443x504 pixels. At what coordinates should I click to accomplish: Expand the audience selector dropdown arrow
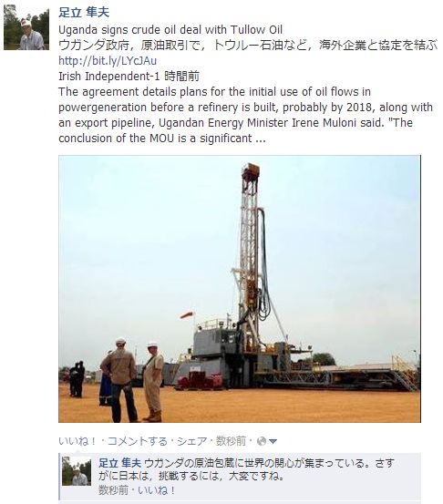[273, 442]
